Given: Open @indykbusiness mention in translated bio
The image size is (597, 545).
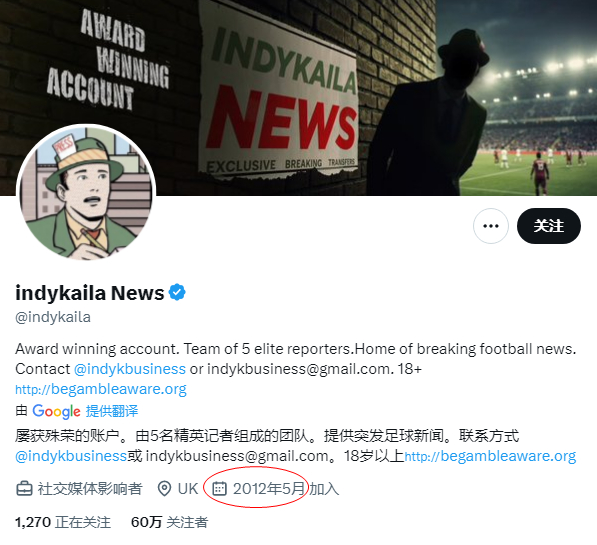Looking at the screenshot, I should 71,456.
